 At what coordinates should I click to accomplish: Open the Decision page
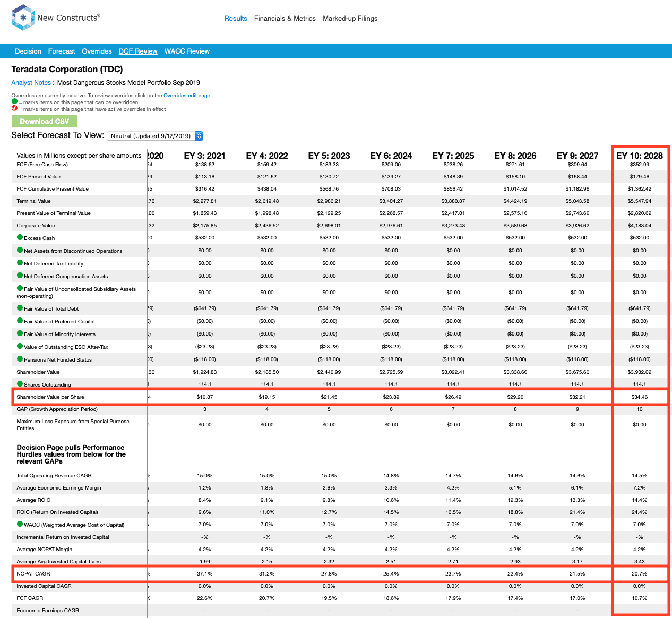[x=28, y=51]
